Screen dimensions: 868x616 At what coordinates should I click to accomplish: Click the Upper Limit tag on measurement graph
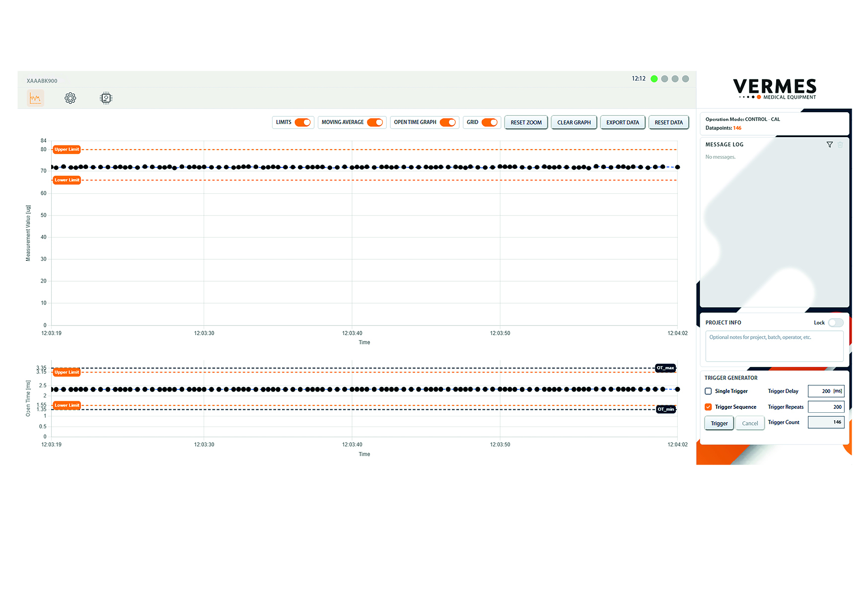pos(67,150)
